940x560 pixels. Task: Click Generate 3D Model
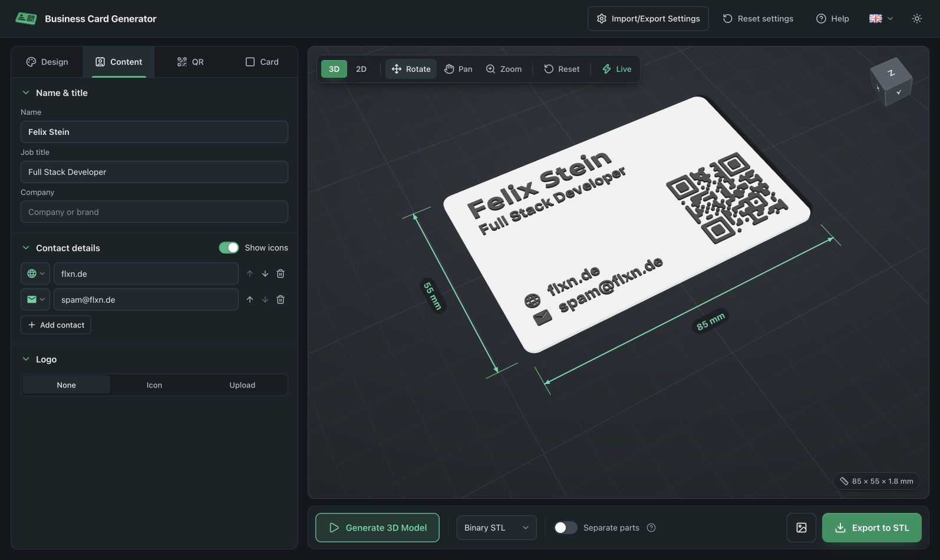tap(377, 528)
